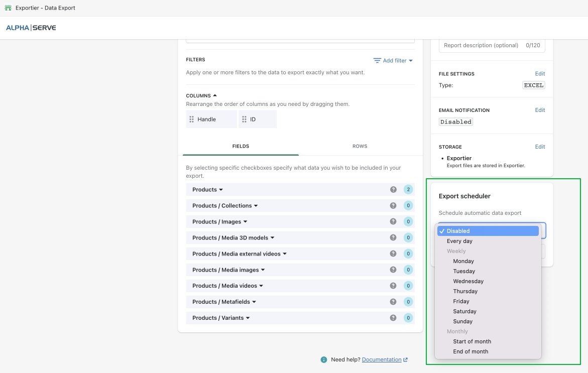The image size is (588, 373).
Task: Click the drag handle on the Handle column
Action: [x=191, y=119]
